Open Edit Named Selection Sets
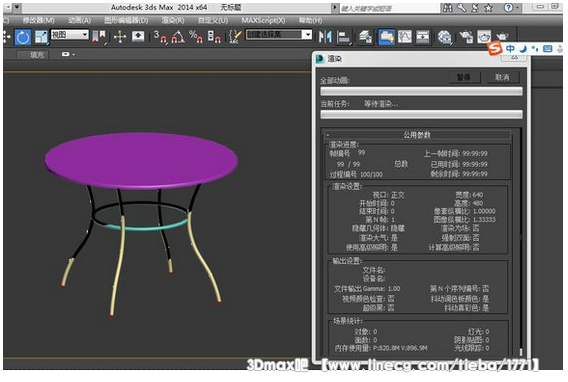 click(x=235, y=37)
